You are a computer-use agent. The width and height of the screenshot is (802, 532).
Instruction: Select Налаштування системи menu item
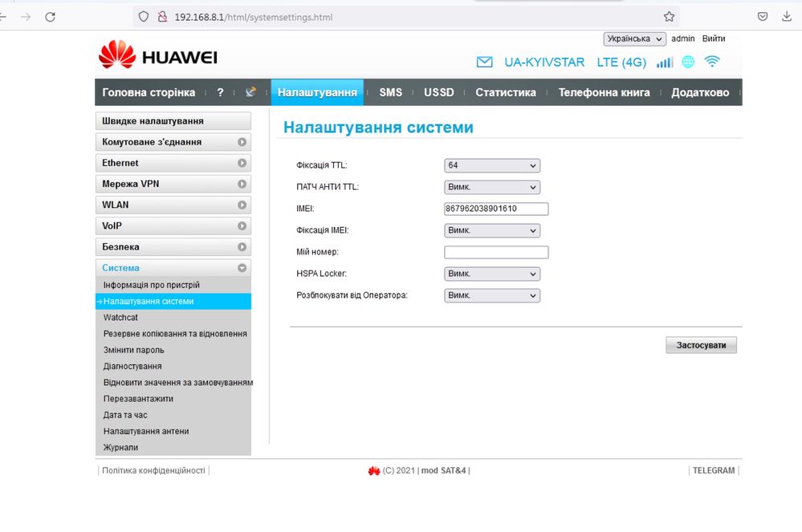[x=173, y=302]
